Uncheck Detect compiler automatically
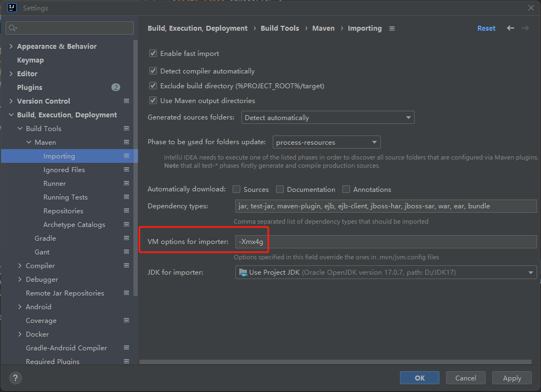541x392 pixels. pos(153,71)
